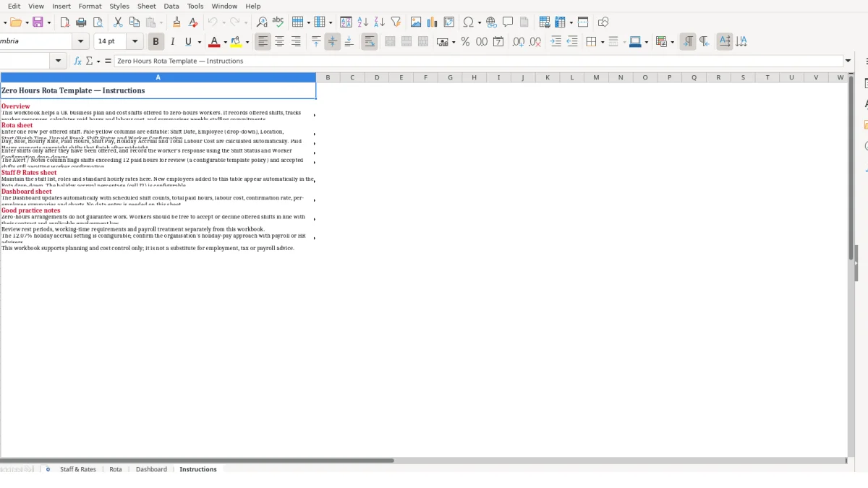
Task: Export directly as PDF
Action: click(x=65, y=22)
